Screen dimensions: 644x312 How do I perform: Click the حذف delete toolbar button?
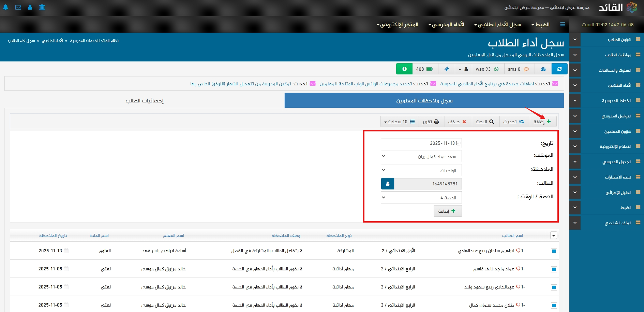coord(457,122)
